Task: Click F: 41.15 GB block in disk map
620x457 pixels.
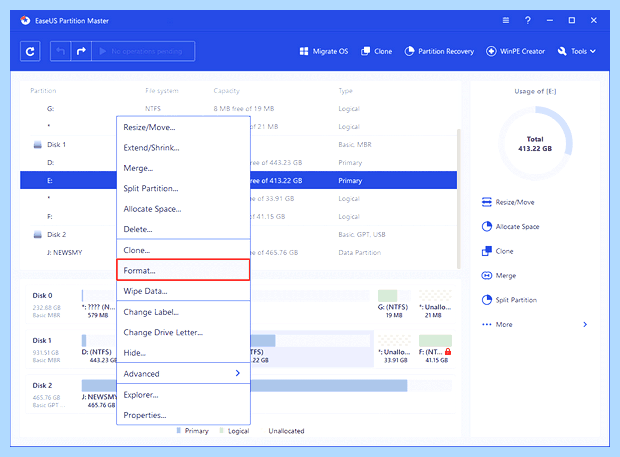Action: click(435, 349)
